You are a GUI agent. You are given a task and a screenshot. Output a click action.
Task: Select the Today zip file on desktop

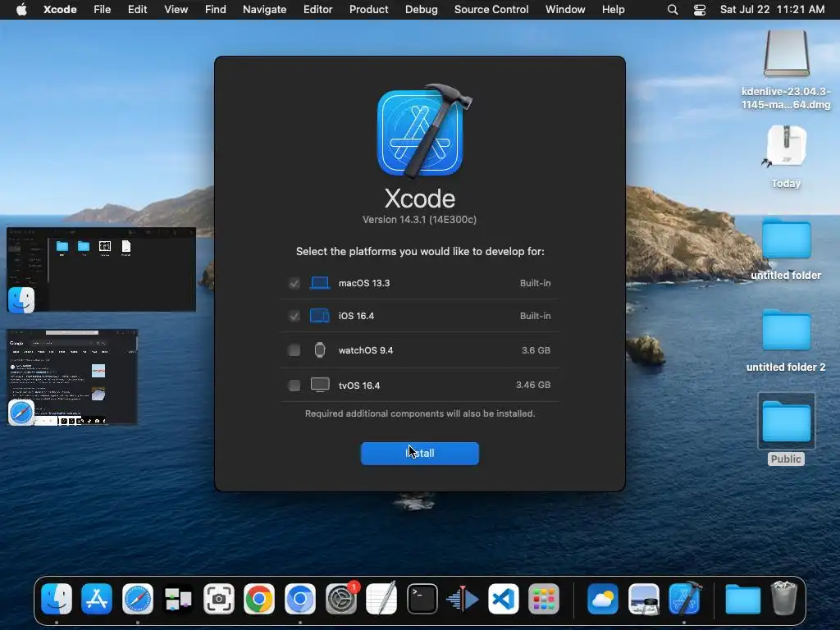point(785,148)
